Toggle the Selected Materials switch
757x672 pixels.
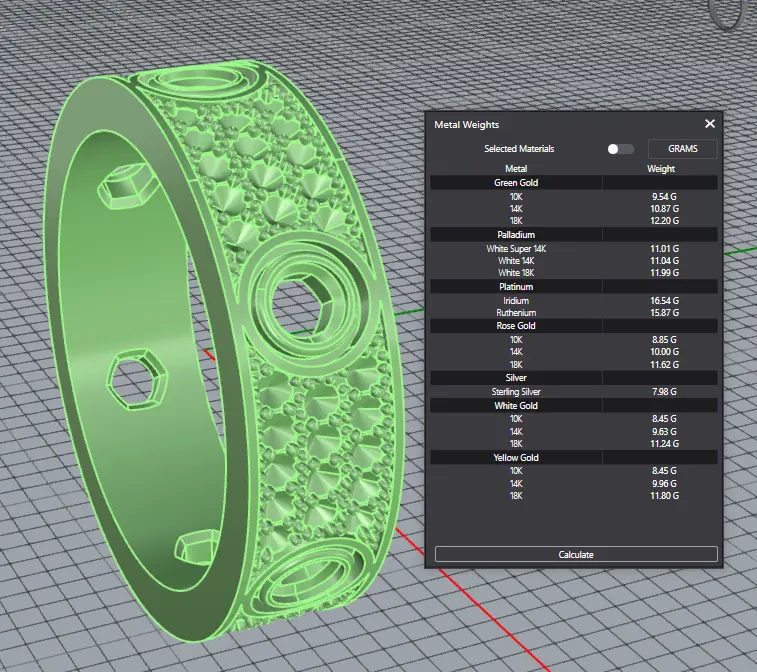coord(620,149)
